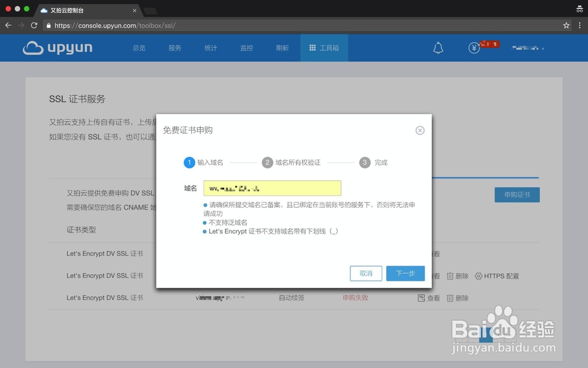
Task: Click the browser back arrow
Action: [8, 25]
